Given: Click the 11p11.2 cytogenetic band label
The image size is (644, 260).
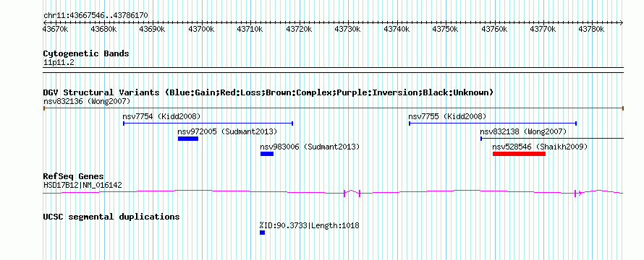Looking at the screenshot, I should coord(59,62).
